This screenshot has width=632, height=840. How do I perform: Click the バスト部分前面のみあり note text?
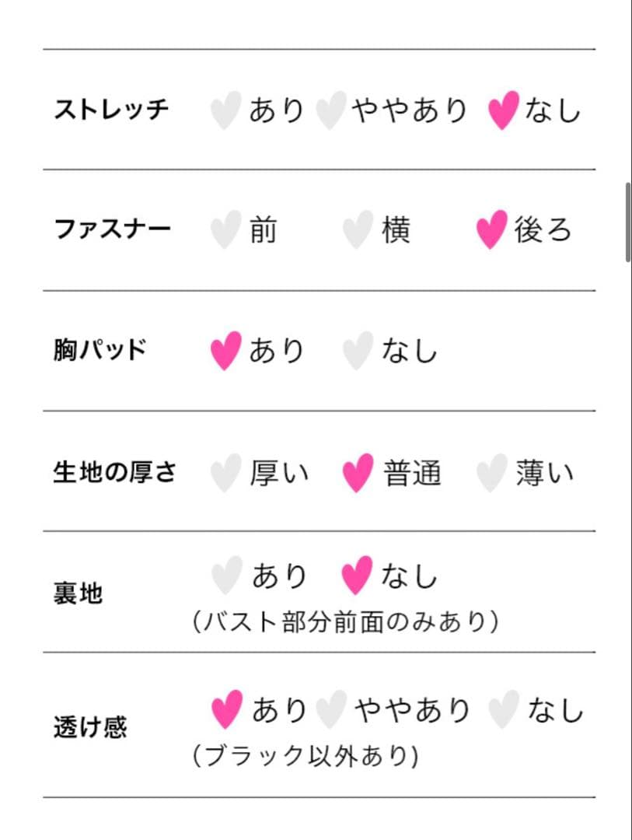tap(345, 622)
